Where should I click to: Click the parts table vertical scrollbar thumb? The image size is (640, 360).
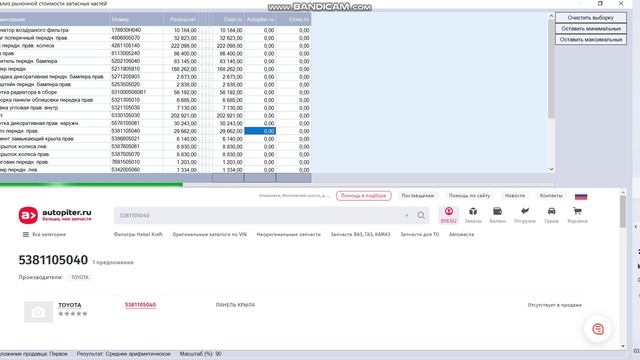tap(551, 69)
